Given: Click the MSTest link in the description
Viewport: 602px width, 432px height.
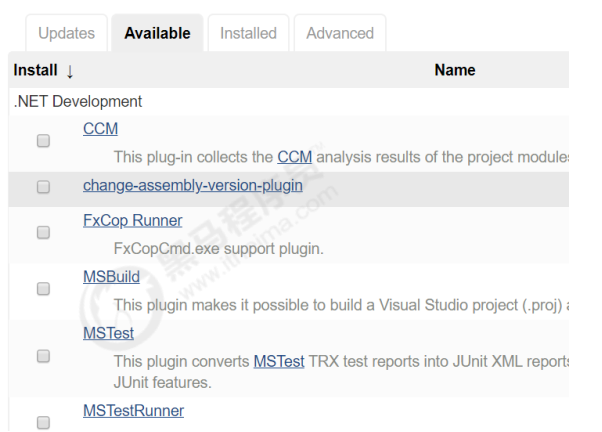Looking at the screenshot, I should click(279, 361).
